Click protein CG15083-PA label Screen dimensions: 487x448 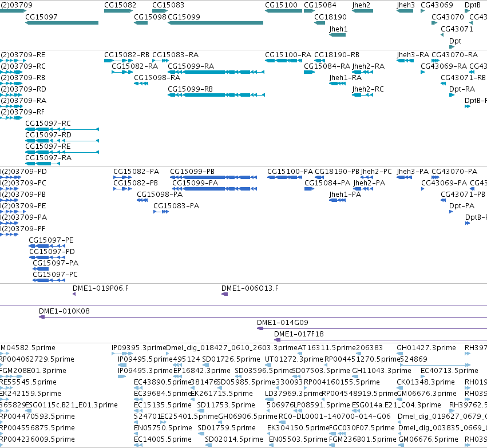click(x=176, y=206)
